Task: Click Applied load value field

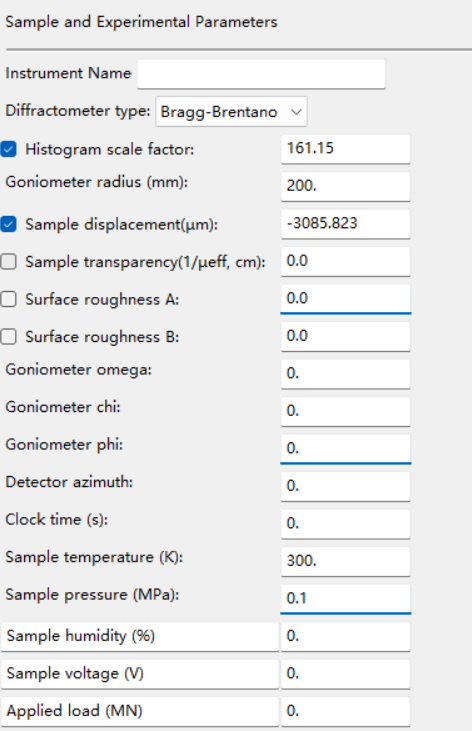Action: tap(346, 711)
